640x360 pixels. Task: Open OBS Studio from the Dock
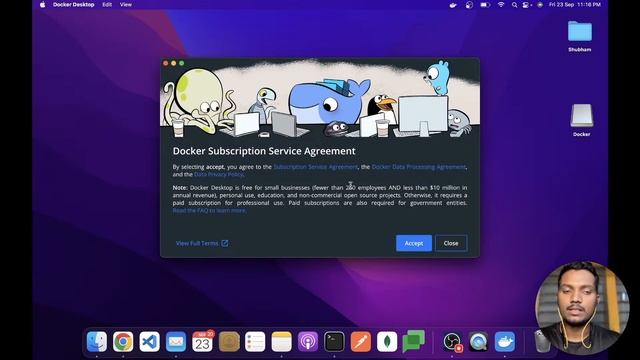click(452, 341)
